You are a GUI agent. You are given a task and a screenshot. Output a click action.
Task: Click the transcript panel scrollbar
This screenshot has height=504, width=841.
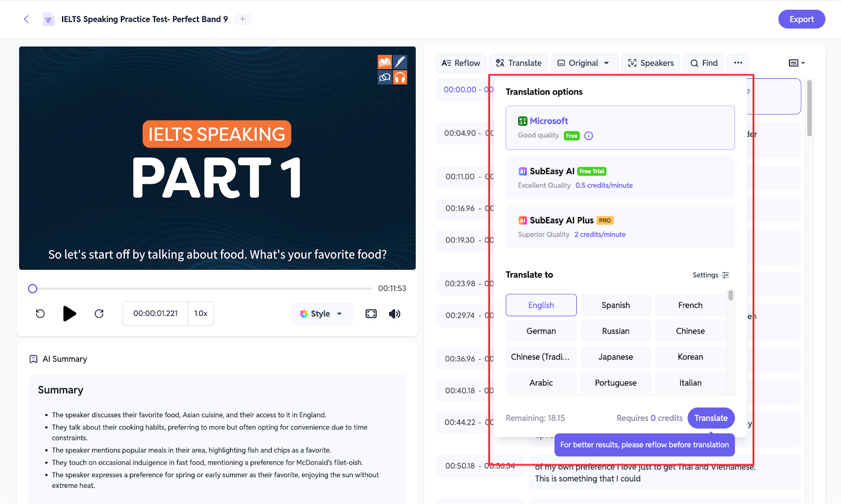click(809, 108)
